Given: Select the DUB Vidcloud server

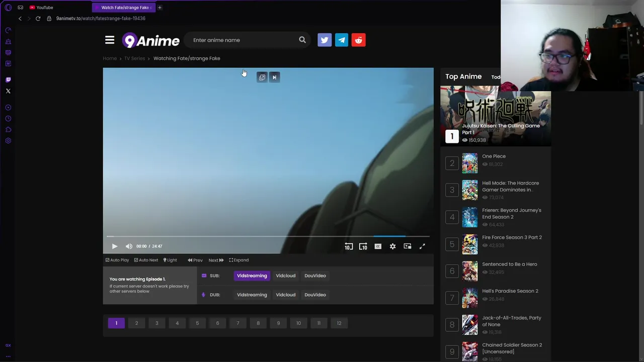Looking at the screenshot, I should pyautogui.click(x=286, y=295).
